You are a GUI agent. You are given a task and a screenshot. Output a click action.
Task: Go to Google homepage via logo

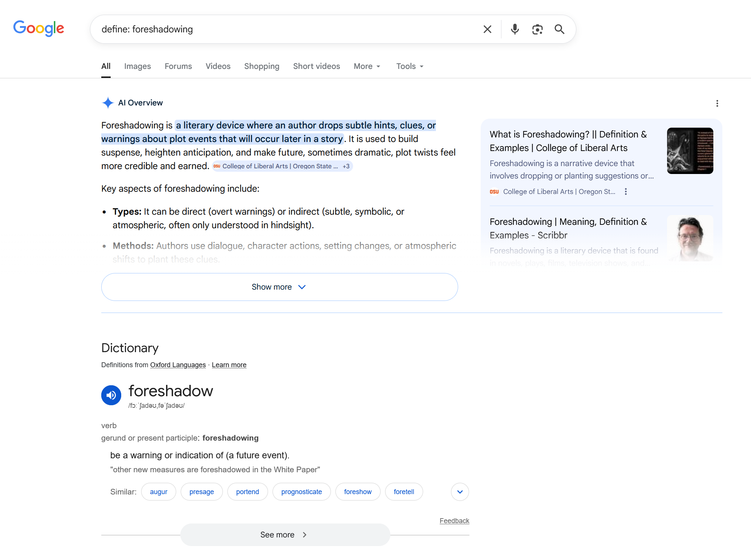(39, 28)
